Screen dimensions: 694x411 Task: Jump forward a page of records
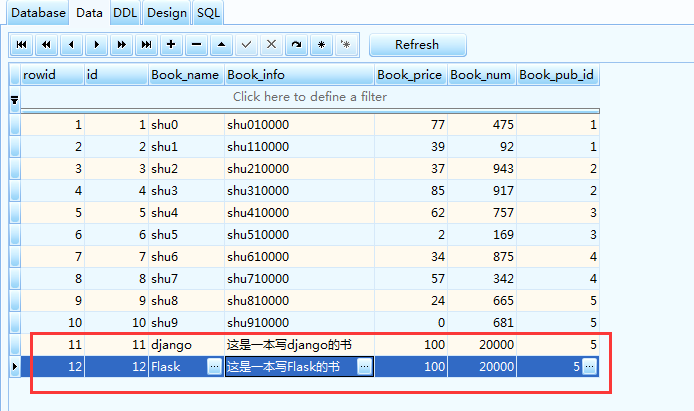tap(121, 45)
